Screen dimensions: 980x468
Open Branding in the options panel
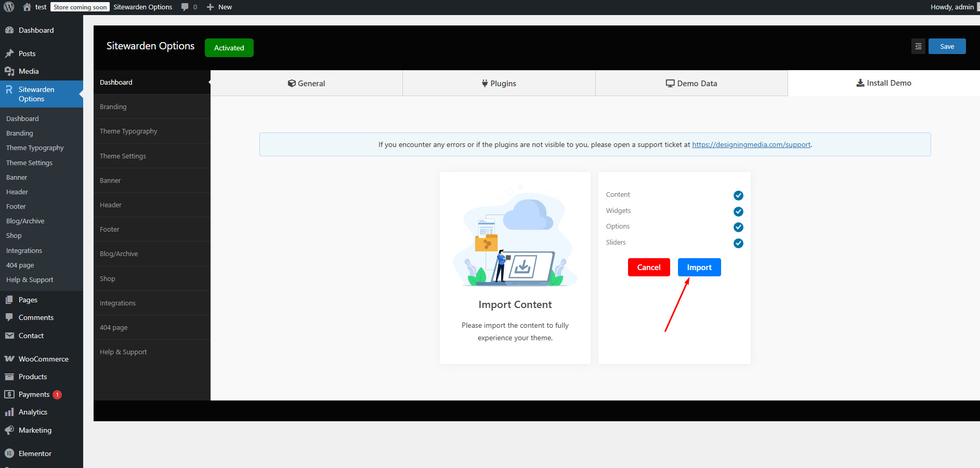(x=152, y=106)
